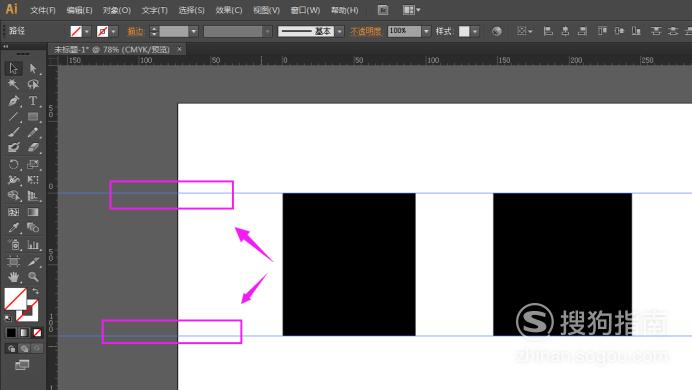Adjust stroke weight stepper arrows
Screen dimensions: 692x390
click(x=154, y=31)
